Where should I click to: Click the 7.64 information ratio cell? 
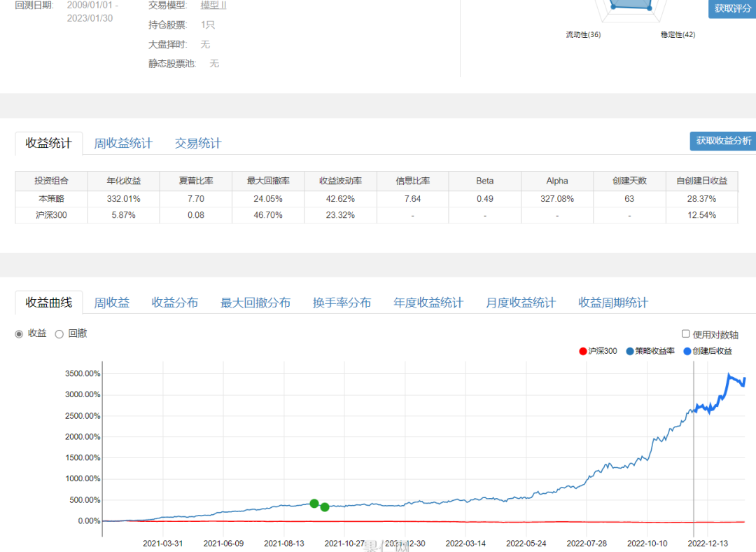click(x=413, y=199)
